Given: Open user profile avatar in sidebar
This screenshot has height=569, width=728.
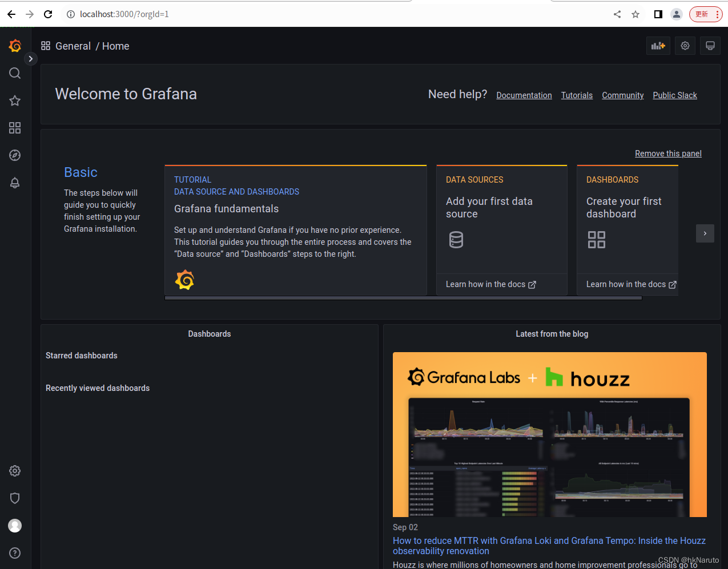Looking at the screenshot, I should pyautogui.click(x=15, y=526).
